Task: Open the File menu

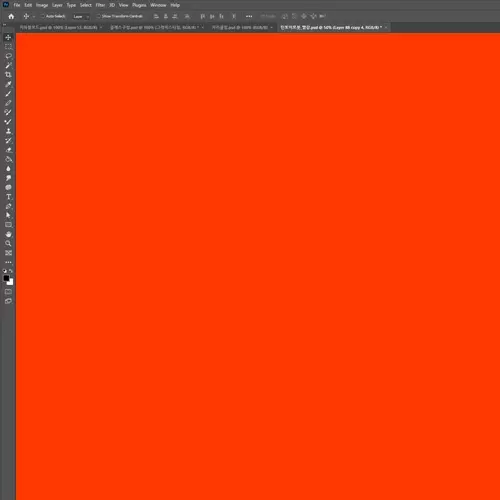Action: click(17, 5)
